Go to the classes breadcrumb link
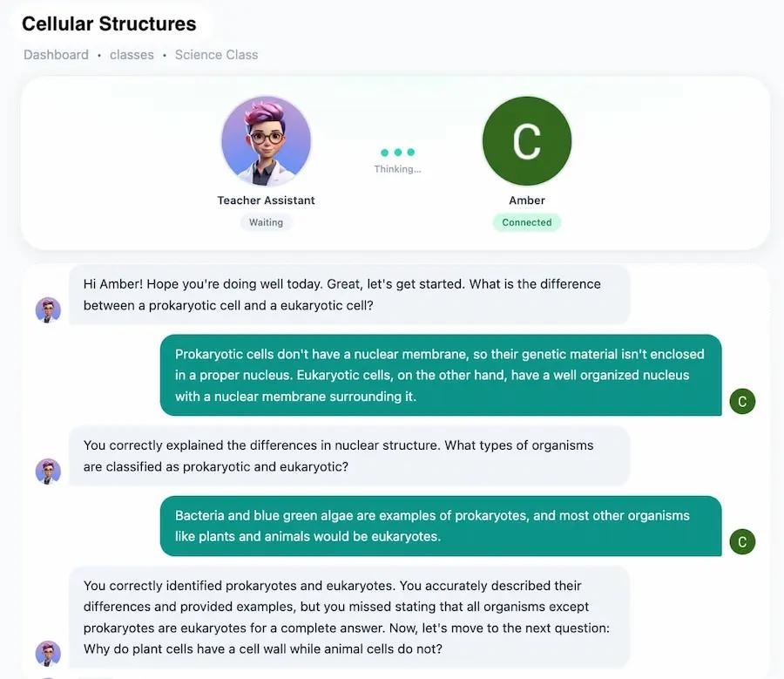Image resolution: width=784 pixels, height=679 pixels. tap(132, 55)
